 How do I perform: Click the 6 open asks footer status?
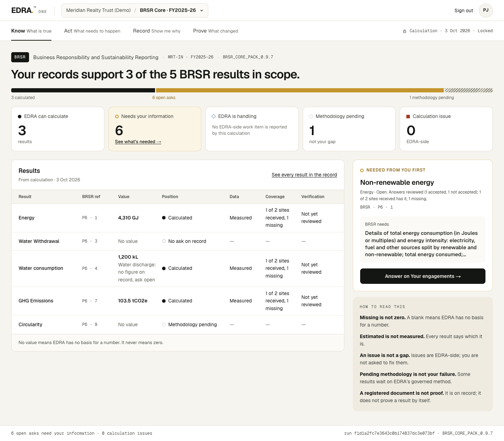(53, 433)
